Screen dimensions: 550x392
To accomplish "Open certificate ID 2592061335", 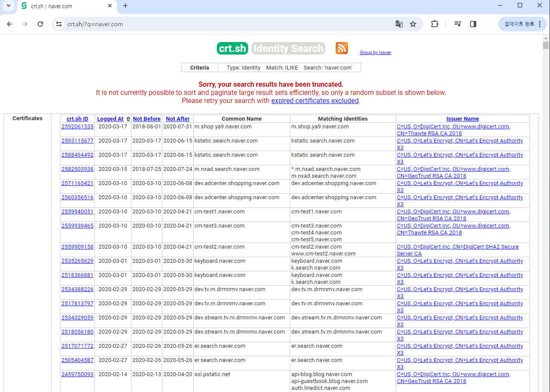I will pos(77,127).
